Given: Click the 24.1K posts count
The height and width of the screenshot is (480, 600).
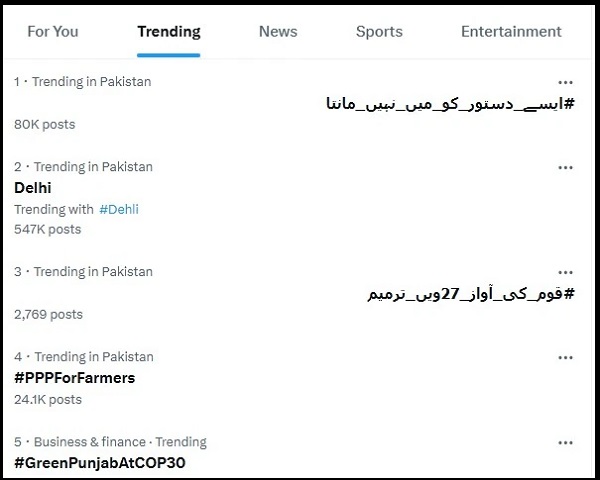Looking at the screenshot, I should pyautogui.click(x=47, y=399).
